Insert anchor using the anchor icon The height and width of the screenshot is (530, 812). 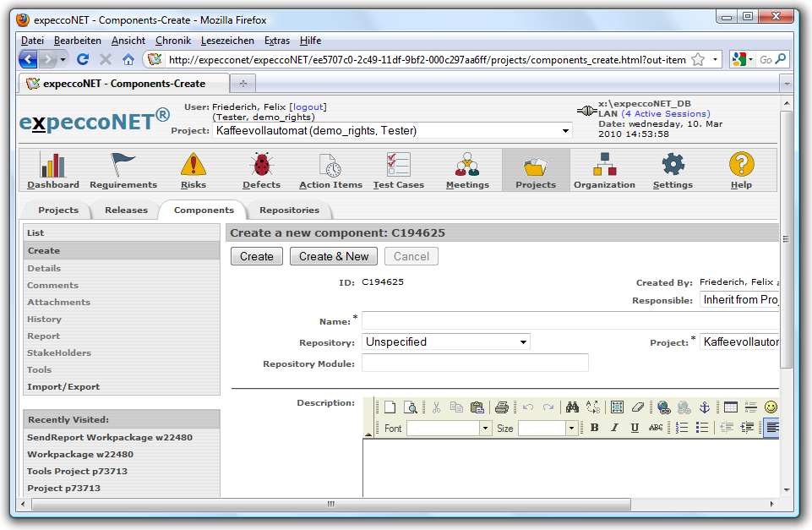click(x=705, y=407)
